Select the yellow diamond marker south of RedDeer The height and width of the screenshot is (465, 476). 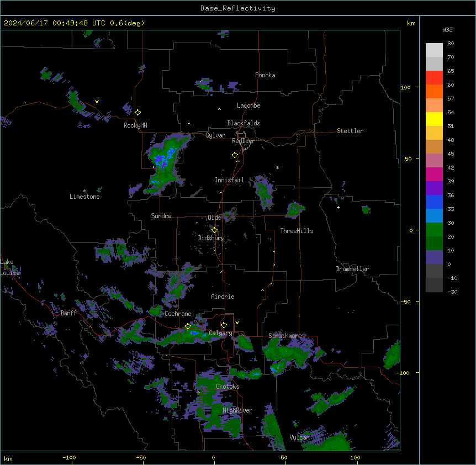235,155
